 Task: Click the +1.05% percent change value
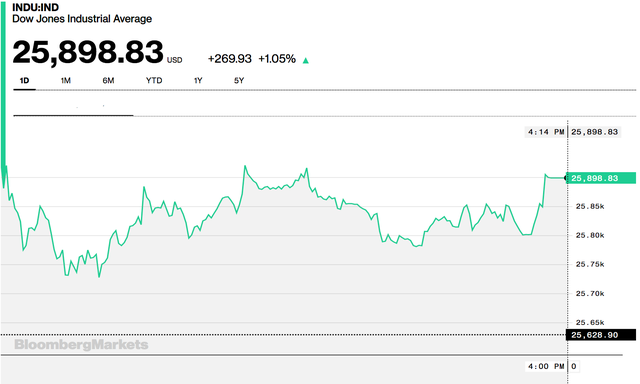(277, 59)
